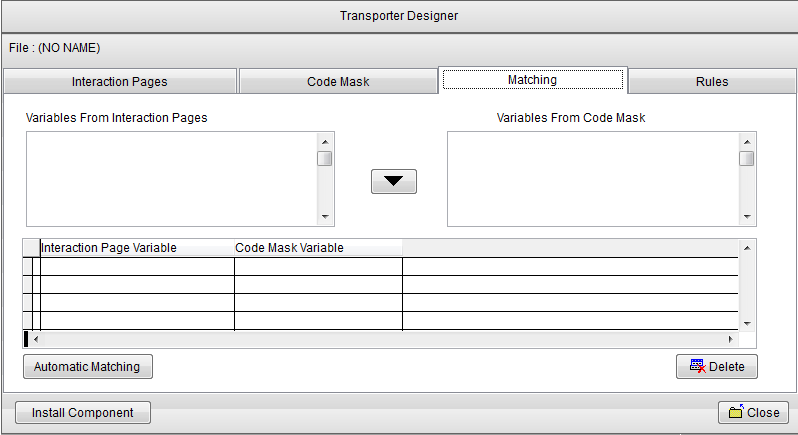The image size is (798, 435).
Task: Click matching table horizontal scroll right arrow
Action: pos(731,339)
